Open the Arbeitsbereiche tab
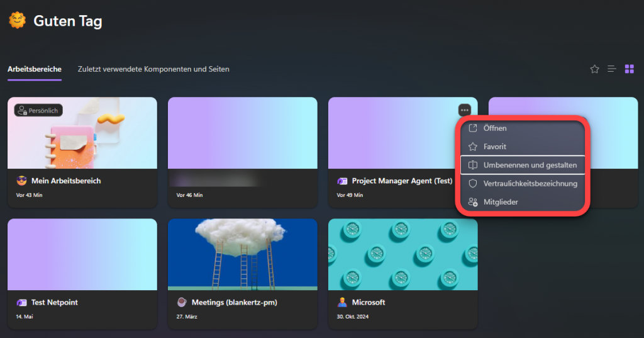Image resolution: width=644 pixels, height=338 pixels. [x=34, y=69]
